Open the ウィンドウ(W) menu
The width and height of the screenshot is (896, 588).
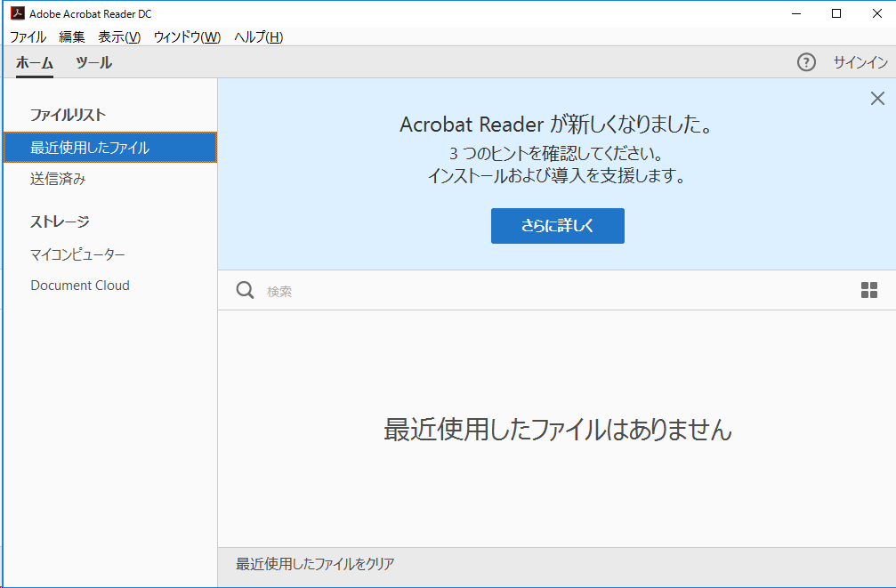tap(187, 37)
